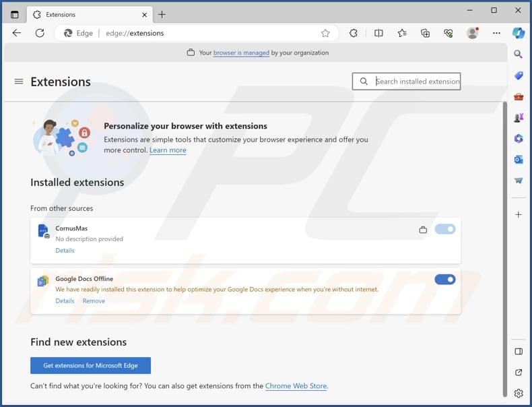Open sidebar Tools briefcase icon
Screen dimensions: 532x407
[x=519, y=97]
